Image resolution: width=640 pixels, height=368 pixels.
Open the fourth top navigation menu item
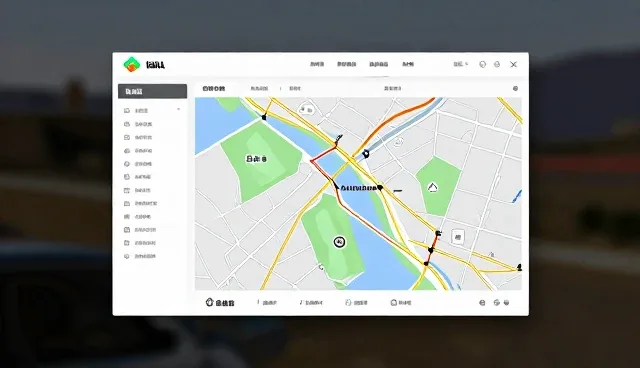408,64
